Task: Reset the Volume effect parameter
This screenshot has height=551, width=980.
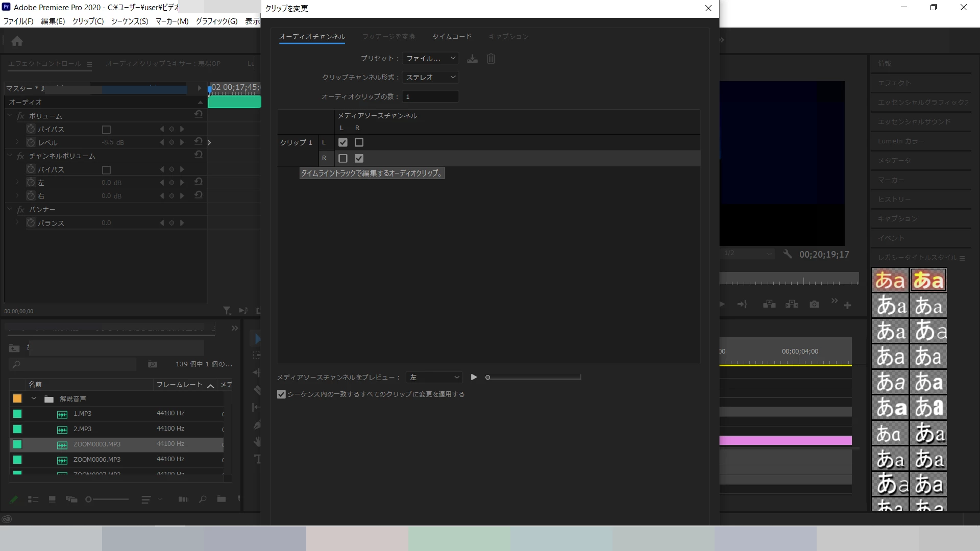Action: click(x=199, y=115)
